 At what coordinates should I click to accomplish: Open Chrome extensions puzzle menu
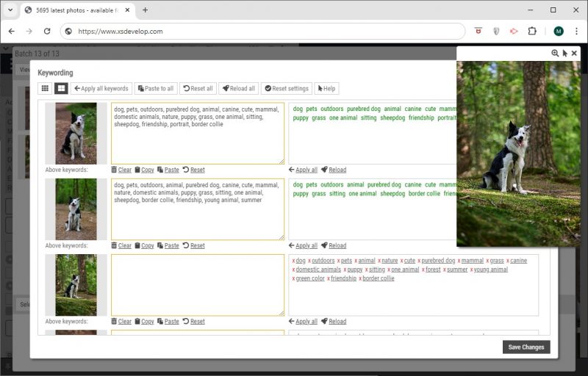(531, 32)
